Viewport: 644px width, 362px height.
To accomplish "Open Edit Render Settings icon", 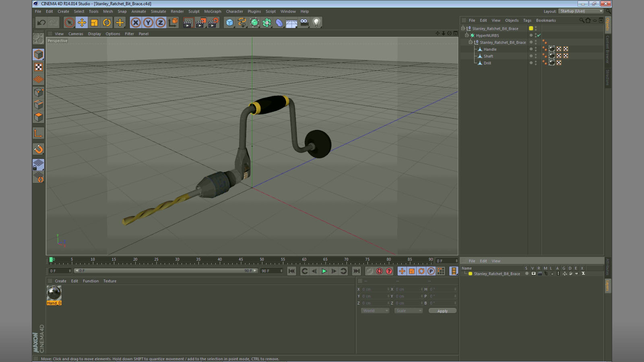I will 213,23.
